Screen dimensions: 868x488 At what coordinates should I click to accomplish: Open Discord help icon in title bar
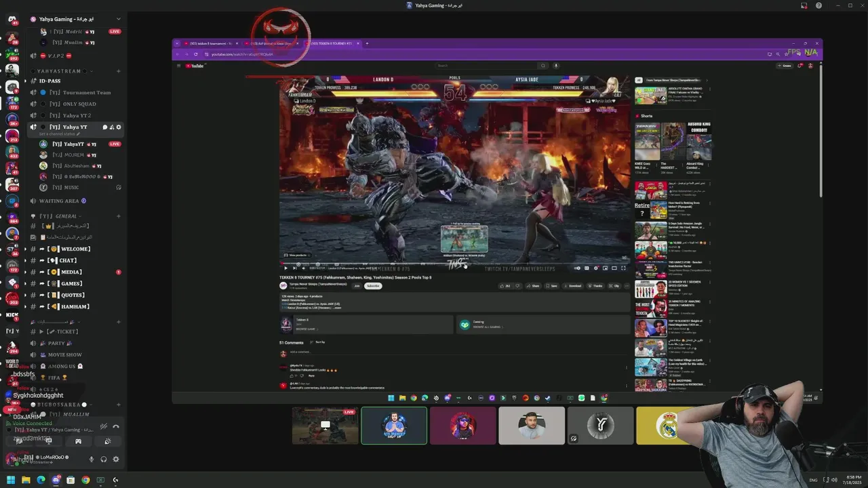[x=818, y=5]
